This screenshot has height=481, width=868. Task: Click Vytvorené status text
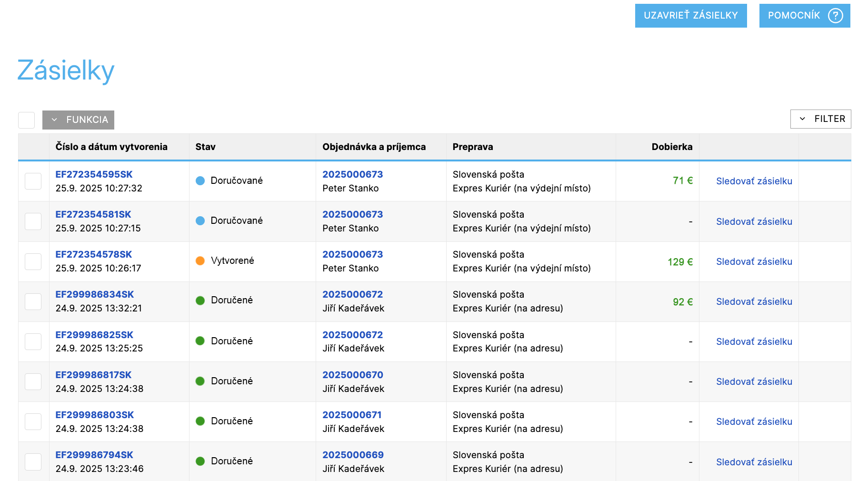coord(232,261)
